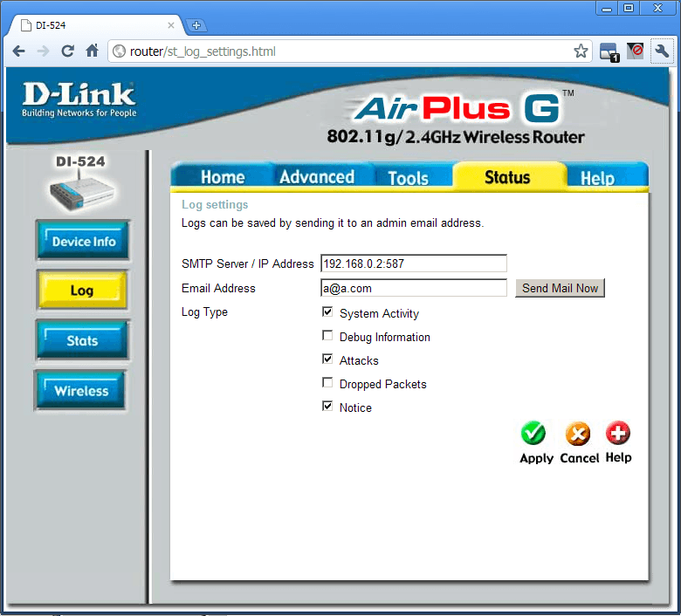Open the Wireless status section
The width and height of the screenshot is (681, 616).
(x=81, y=390)
